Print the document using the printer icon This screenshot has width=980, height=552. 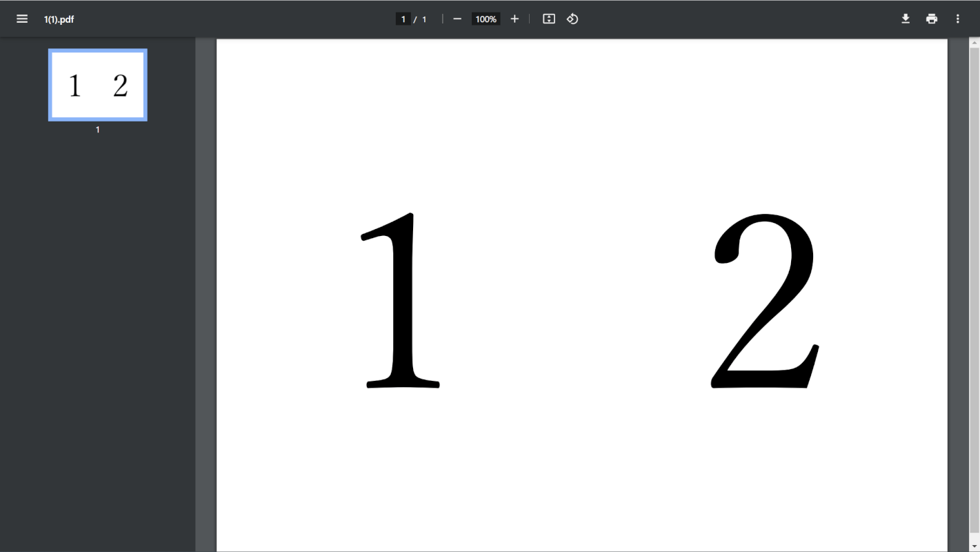point(932,19)
